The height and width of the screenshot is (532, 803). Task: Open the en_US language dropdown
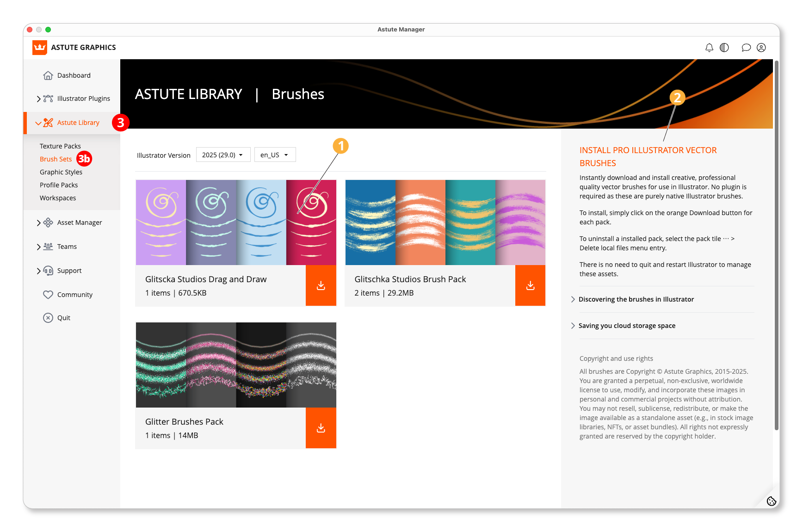point(275,155)
